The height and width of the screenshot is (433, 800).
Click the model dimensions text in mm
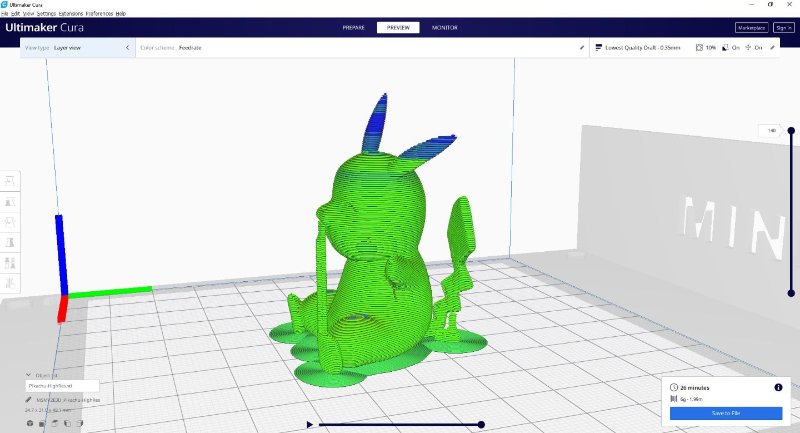(48, 410)
